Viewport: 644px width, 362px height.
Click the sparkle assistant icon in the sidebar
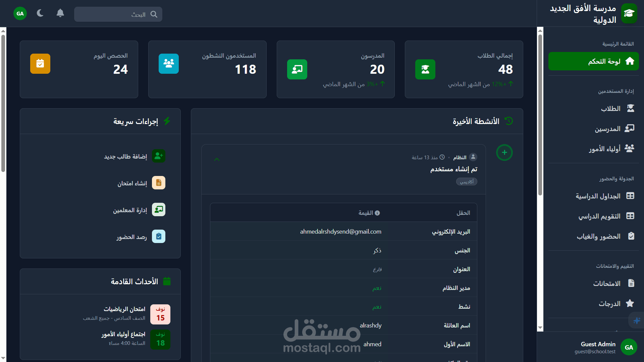pos(636,321)
